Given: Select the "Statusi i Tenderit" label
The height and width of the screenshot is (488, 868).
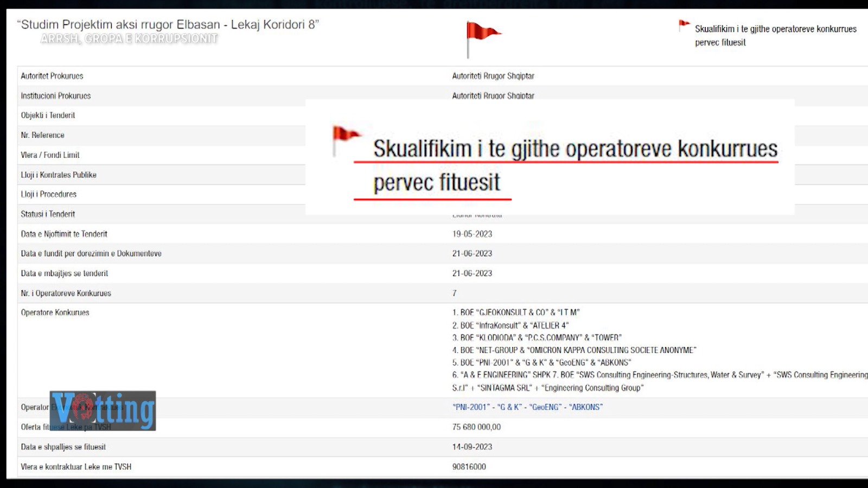Looking at the screenshot, I should 48,214.
